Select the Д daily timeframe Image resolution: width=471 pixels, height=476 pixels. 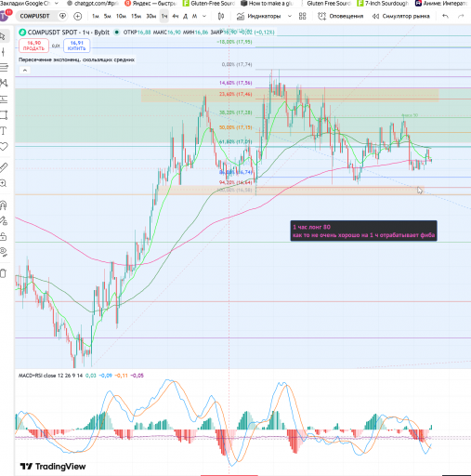(185, 16)
